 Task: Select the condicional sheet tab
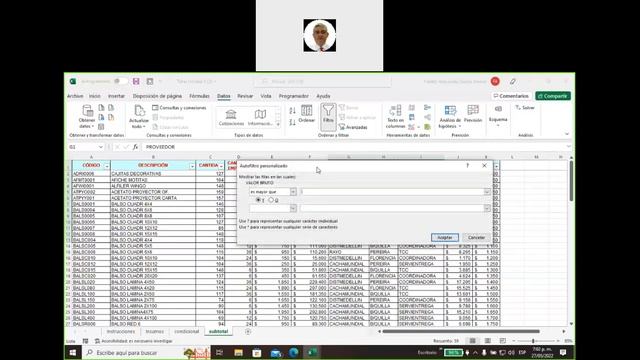(x=187, y=331)
